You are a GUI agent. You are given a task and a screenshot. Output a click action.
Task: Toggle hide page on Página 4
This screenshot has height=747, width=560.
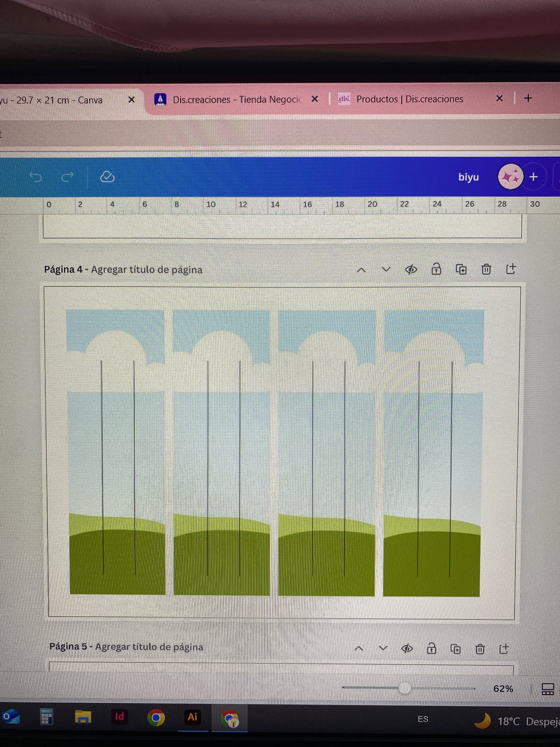[x=411, y=269]
